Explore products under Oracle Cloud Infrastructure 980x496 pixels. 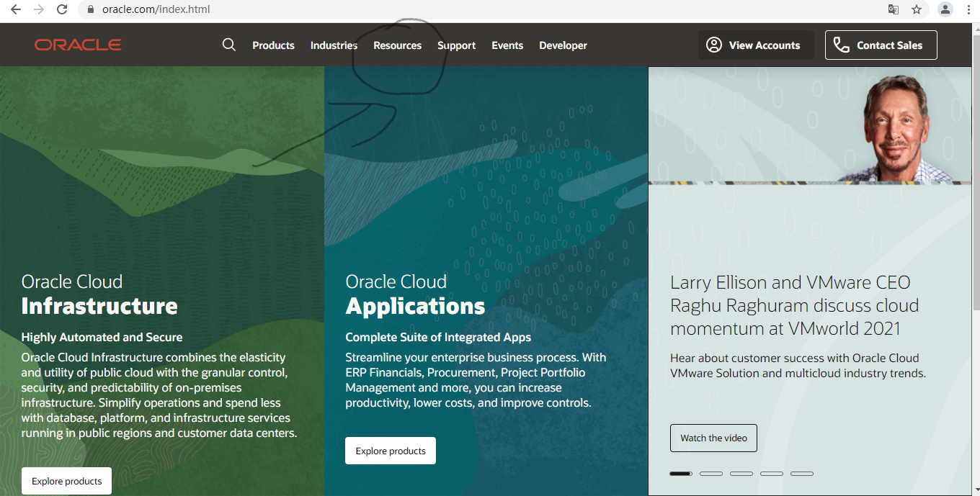pos(66,481)
